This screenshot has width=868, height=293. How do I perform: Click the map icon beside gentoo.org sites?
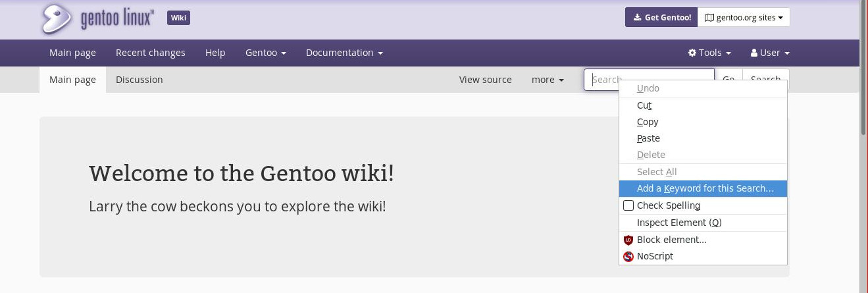pyautogui.click(x=709, y=18)
